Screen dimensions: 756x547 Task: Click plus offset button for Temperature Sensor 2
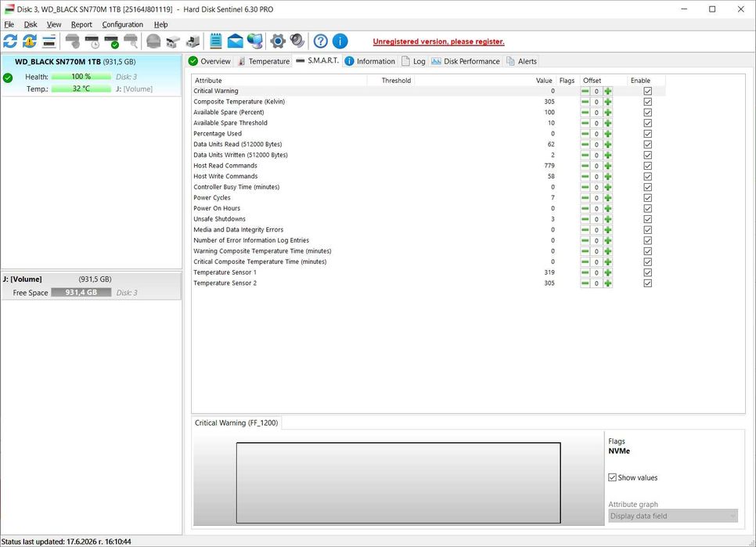click(x=607, y=283)
